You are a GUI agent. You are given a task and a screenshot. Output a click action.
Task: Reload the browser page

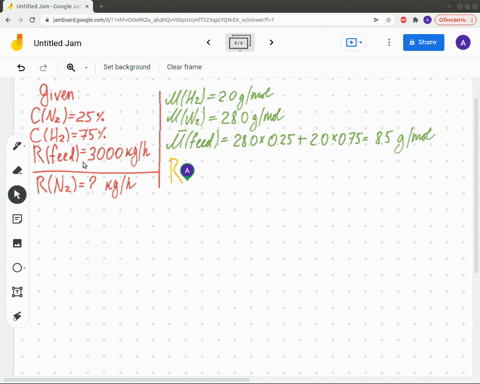point(32,20)
